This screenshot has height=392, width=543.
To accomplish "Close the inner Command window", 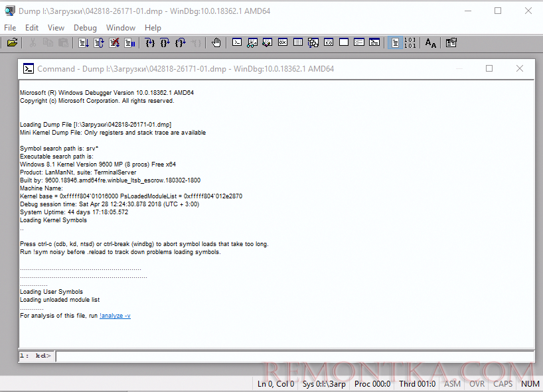I will coord(520,68).
